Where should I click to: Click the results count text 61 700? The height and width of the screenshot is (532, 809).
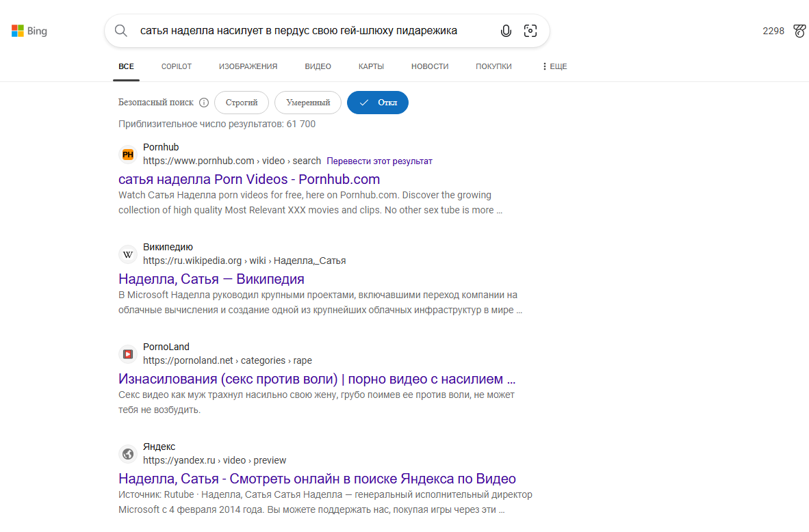tap(217, 124)
